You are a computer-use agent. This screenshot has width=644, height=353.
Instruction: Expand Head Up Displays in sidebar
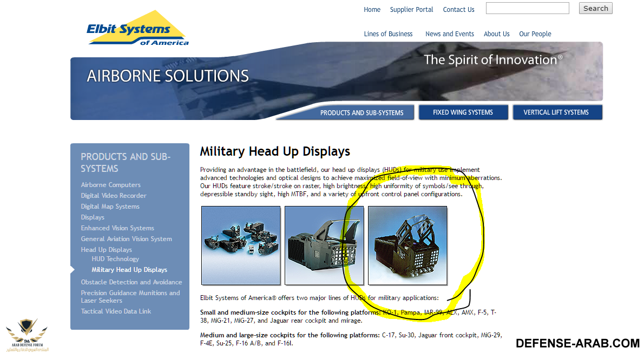coord(107,250)
